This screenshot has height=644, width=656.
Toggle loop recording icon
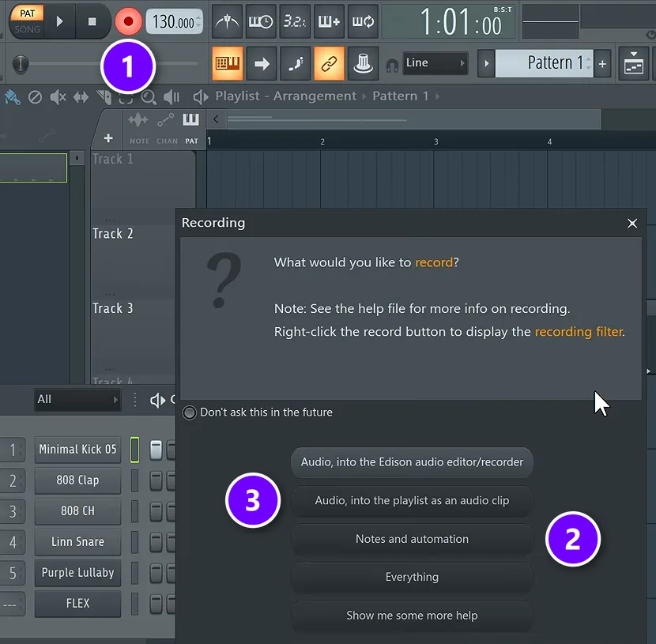tap(363, 21)
